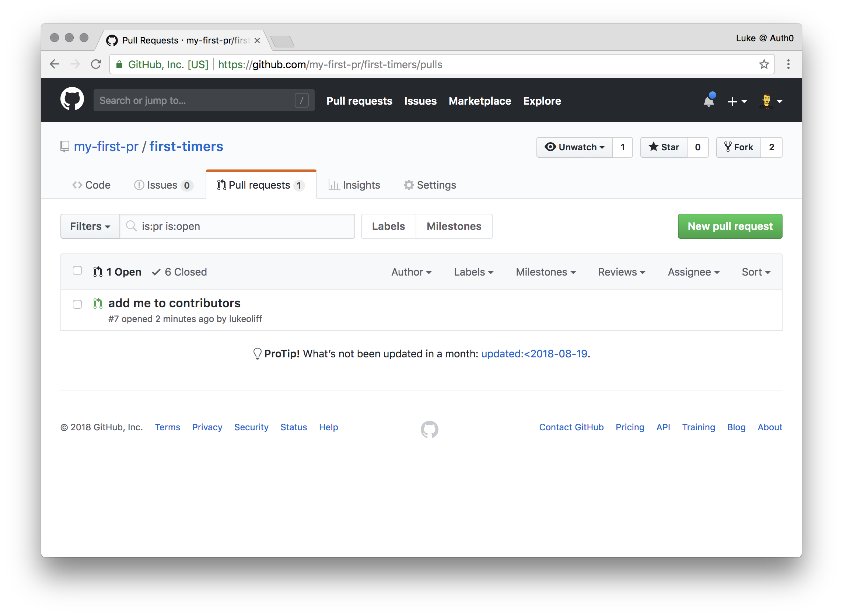Viewport: 843px width, 616px height.
Task: Open the Contact GitHub footer link
Action: (571, 427)
